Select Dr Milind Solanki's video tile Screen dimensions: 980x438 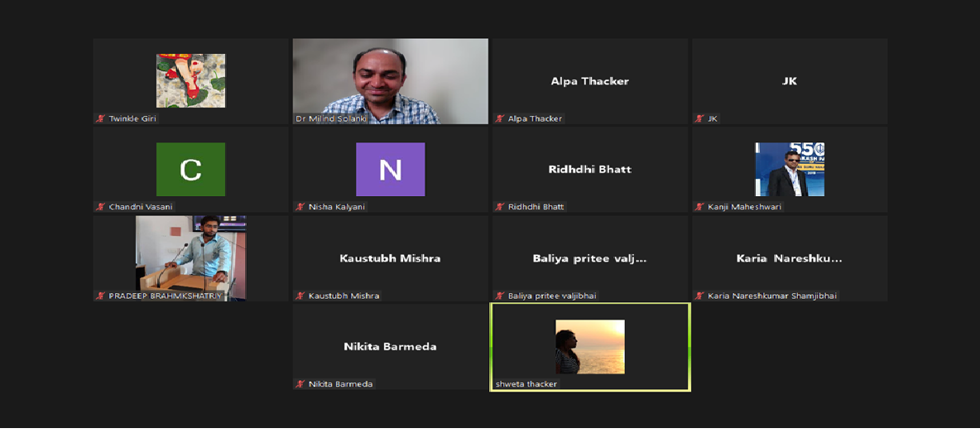(390, 80)
